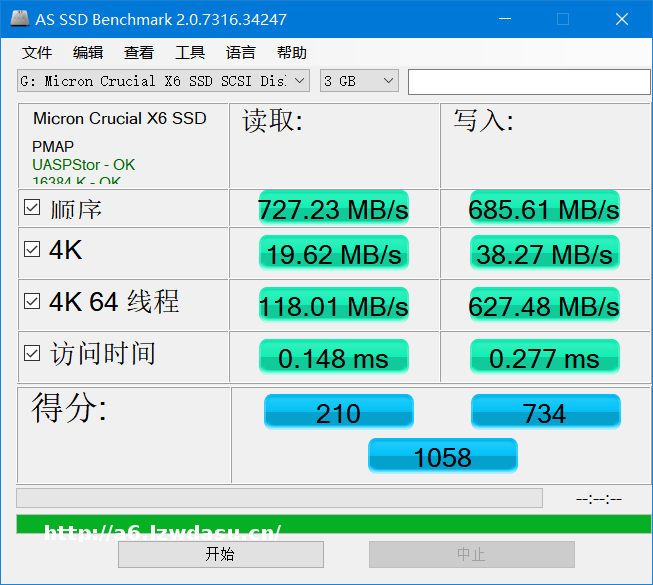
Task: Toggle the 顺序 sequential test checkbox
Action: click(x=33, y=208)
